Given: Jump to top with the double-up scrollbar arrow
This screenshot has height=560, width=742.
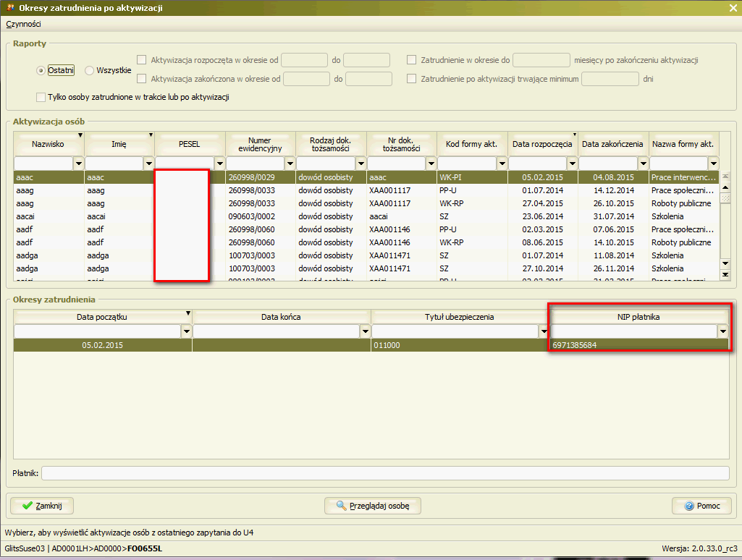Looking at the screenshot, I should coord(725,177).
